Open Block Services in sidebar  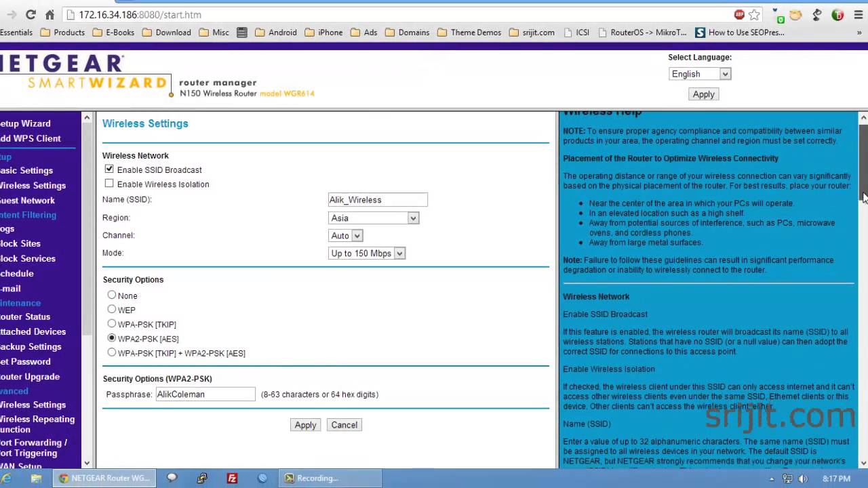click(x=28, y=258)
